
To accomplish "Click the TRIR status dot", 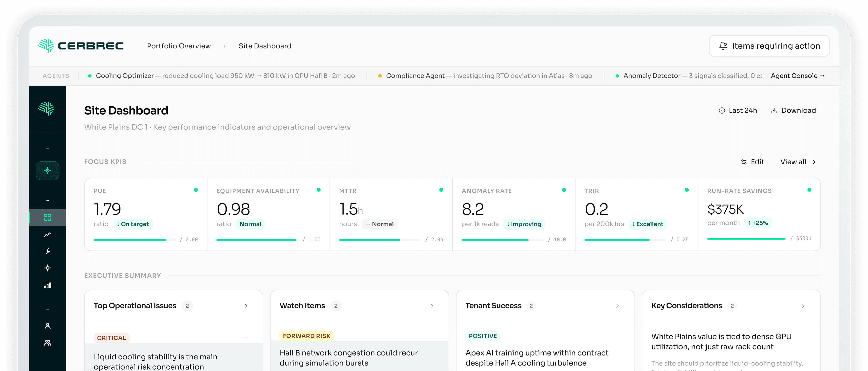I will pos(686,190).
